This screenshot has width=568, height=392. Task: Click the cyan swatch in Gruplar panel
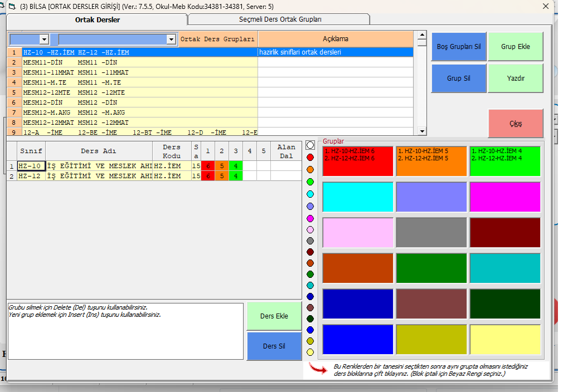(357, 197)
